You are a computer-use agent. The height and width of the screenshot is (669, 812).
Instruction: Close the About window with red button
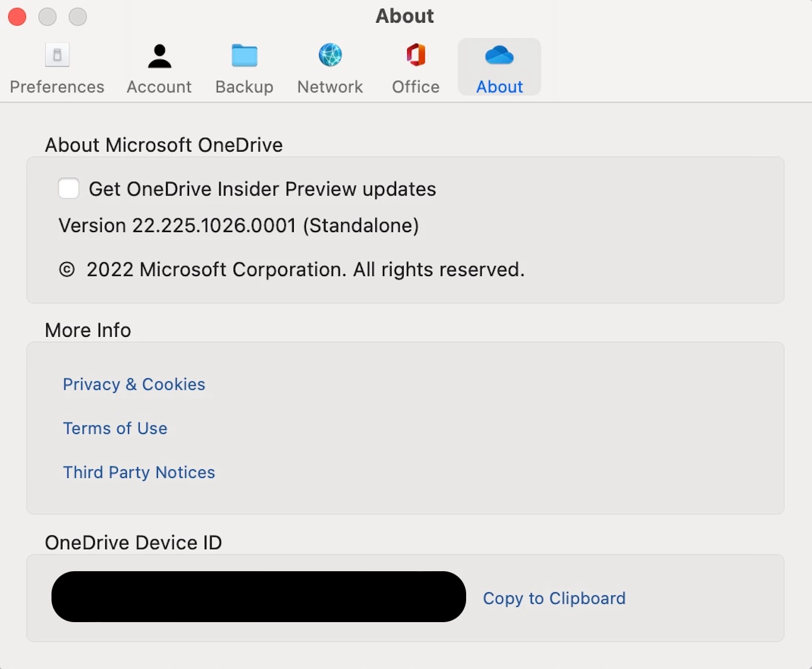(x=17, y=17)
